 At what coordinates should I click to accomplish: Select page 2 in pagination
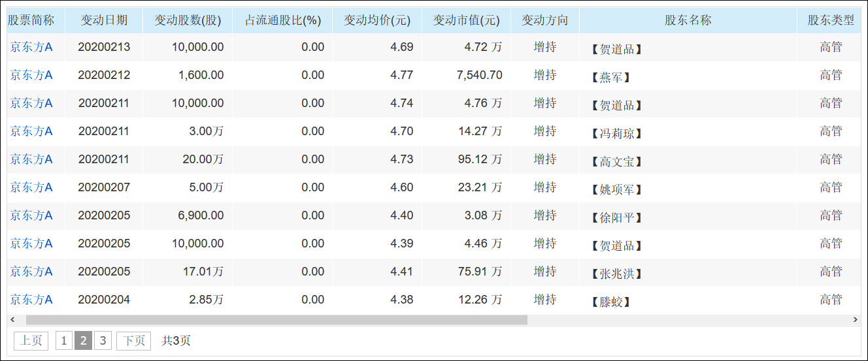(x=83, y=341)
